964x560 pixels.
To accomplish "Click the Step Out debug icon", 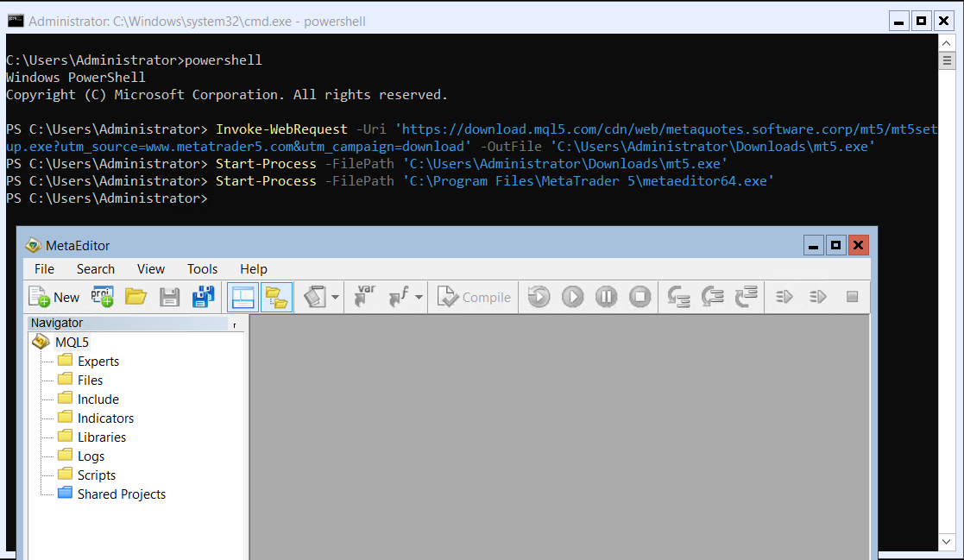I will click(x=747, y=296).
